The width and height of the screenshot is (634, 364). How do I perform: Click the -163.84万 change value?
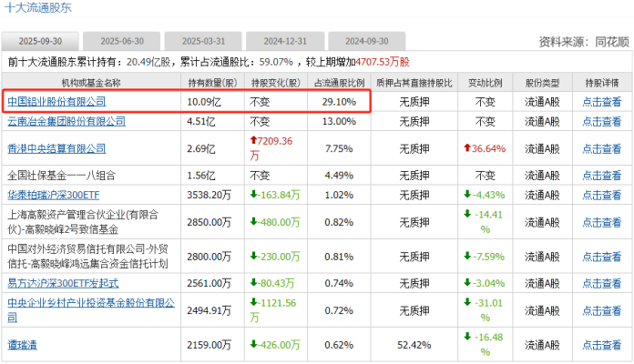(275, 195)
